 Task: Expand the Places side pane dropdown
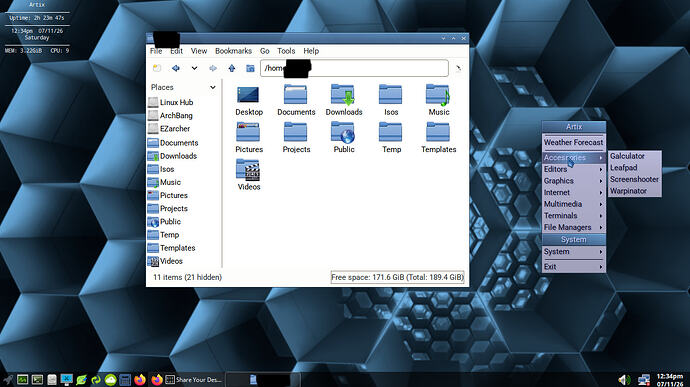point(213,87)
